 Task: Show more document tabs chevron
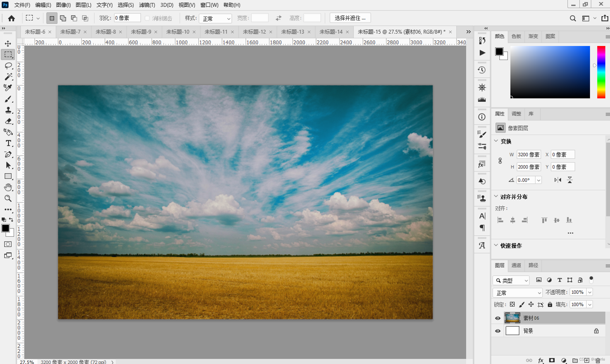point(468,32)
